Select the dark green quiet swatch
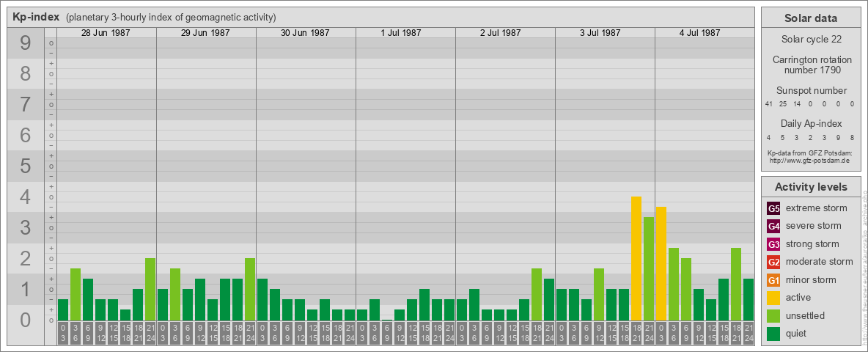Viewport: 868px width, 352px height. point(773,333)
